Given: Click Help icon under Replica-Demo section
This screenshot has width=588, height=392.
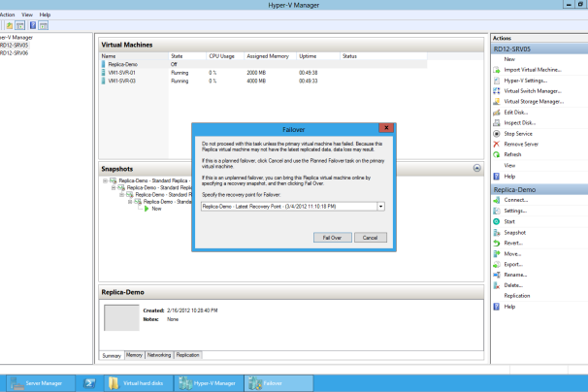Looking at the screenshot, I should (497, 307).
